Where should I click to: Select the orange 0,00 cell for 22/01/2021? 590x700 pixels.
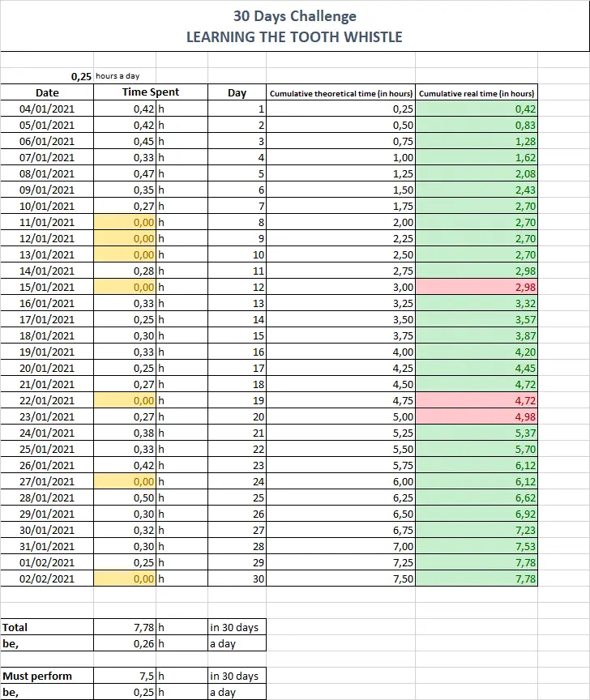point(126,400)
